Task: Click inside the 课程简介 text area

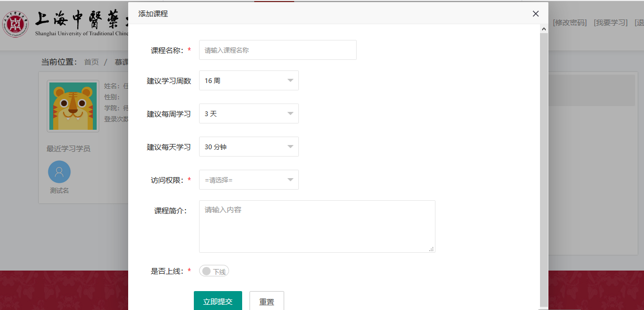Action: (x=317, y=226)
